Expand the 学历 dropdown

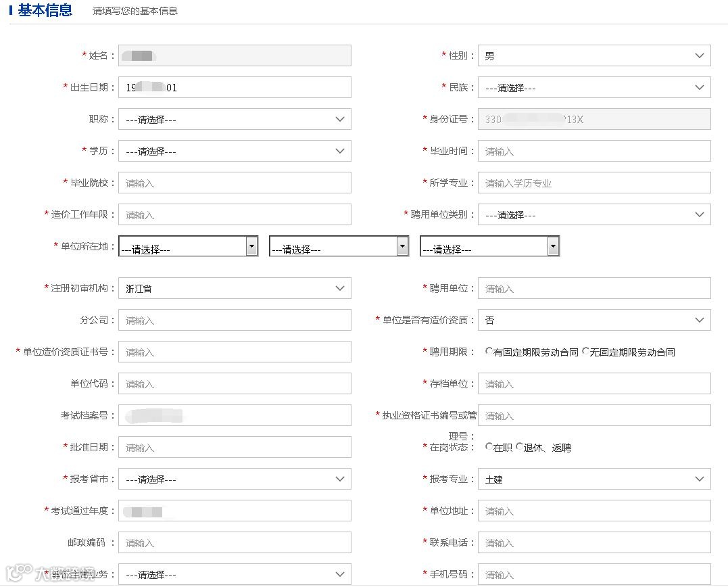pos(235,151)
